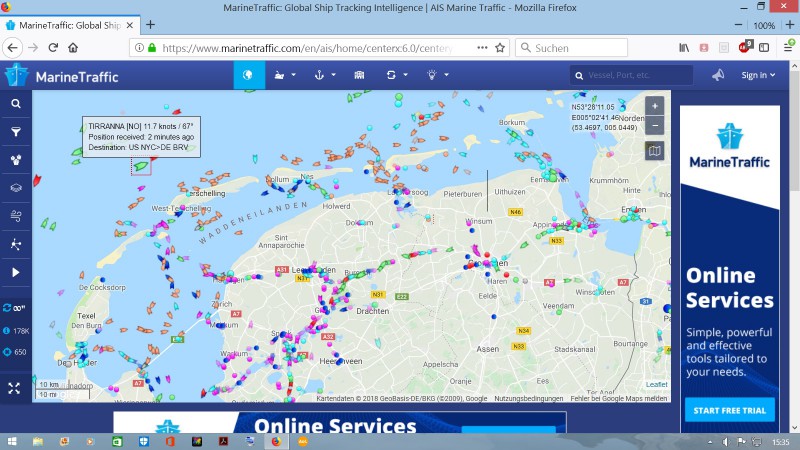Open Firefox from the taskbar
The width and height of the screenshot is (800, 450).
(x=276, y=442)
